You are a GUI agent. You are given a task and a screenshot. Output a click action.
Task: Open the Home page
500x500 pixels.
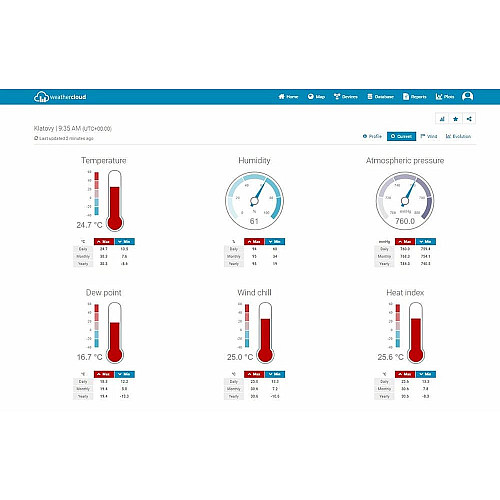(288, 97)
